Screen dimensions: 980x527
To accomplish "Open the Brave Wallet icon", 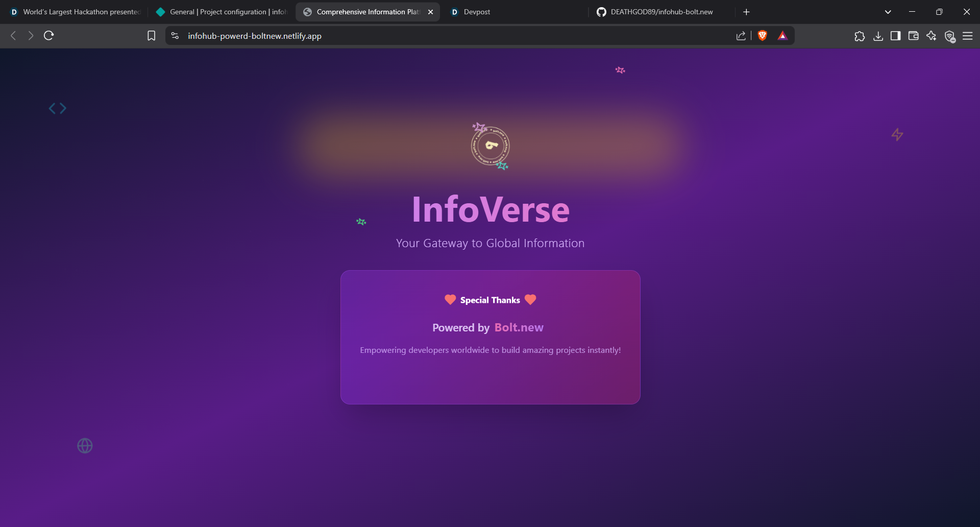I will pyautogui.click(x=914, y=36).
